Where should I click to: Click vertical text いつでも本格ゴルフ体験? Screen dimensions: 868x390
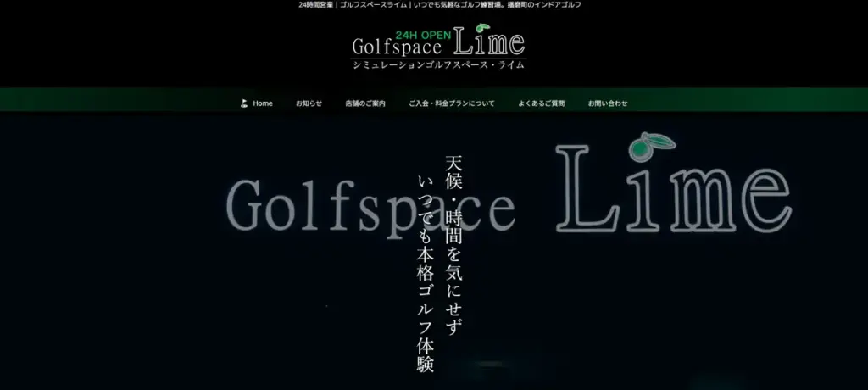426,271
